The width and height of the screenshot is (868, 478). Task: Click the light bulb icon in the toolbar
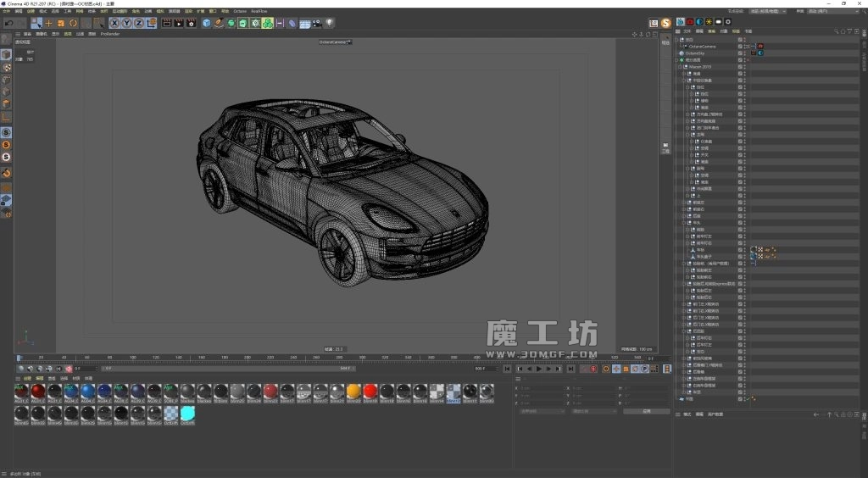point(329,23)
